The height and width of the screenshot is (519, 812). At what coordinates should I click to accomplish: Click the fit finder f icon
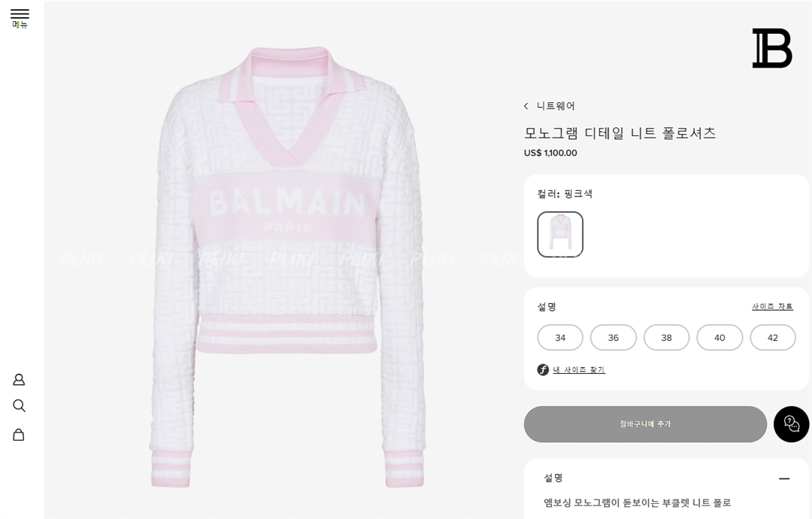coord(543,370)
